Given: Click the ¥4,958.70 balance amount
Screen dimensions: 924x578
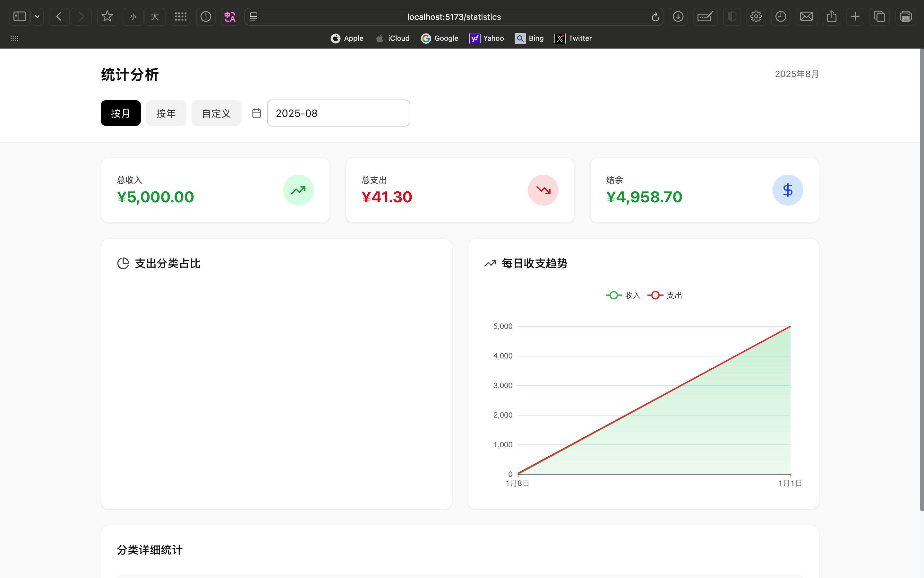Looking at the screenshot, I should click(x=644, y=197).
